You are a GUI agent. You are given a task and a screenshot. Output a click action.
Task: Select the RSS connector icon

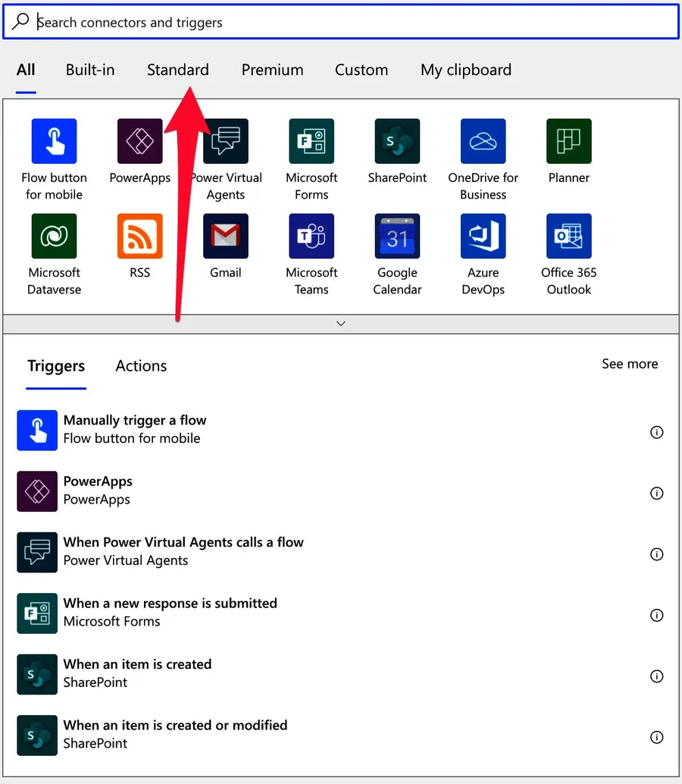point(139,236)
